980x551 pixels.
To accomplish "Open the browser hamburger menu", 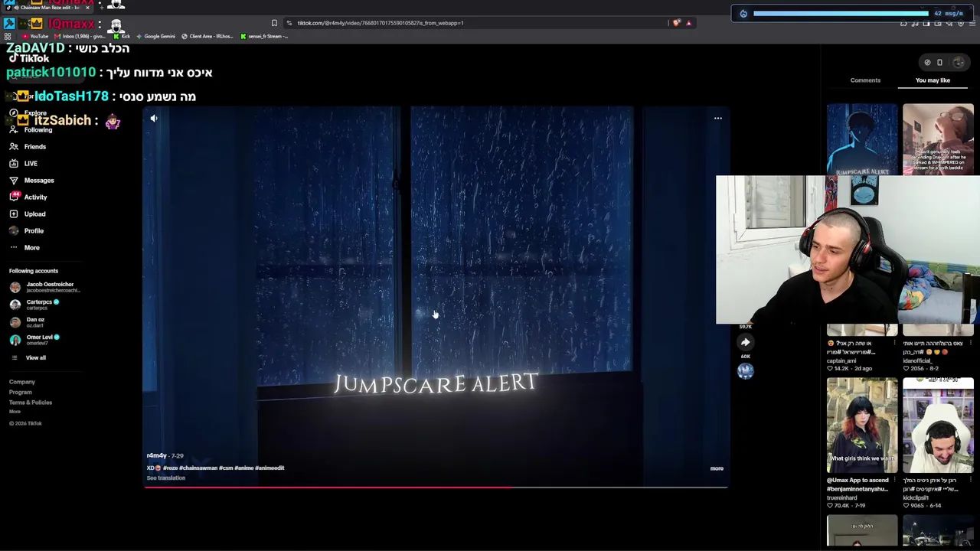I will pyautogui.click(x=973, y=23).
